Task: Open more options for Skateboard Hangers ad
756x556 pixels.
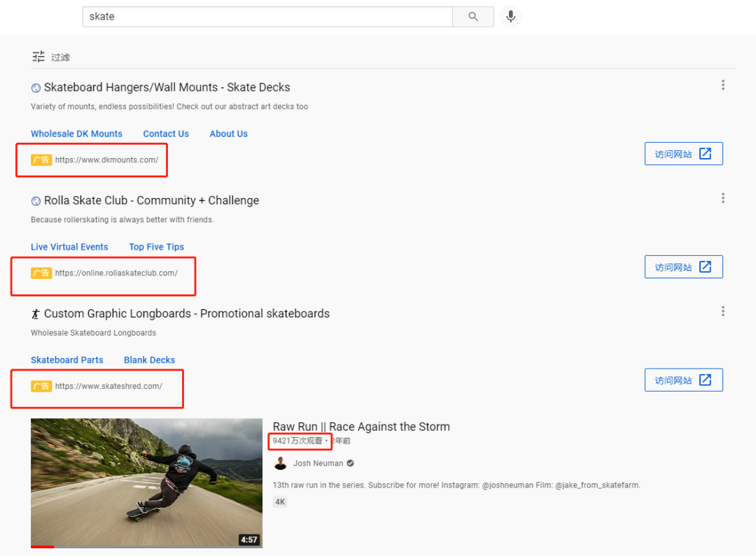Action: pos(722,85)
